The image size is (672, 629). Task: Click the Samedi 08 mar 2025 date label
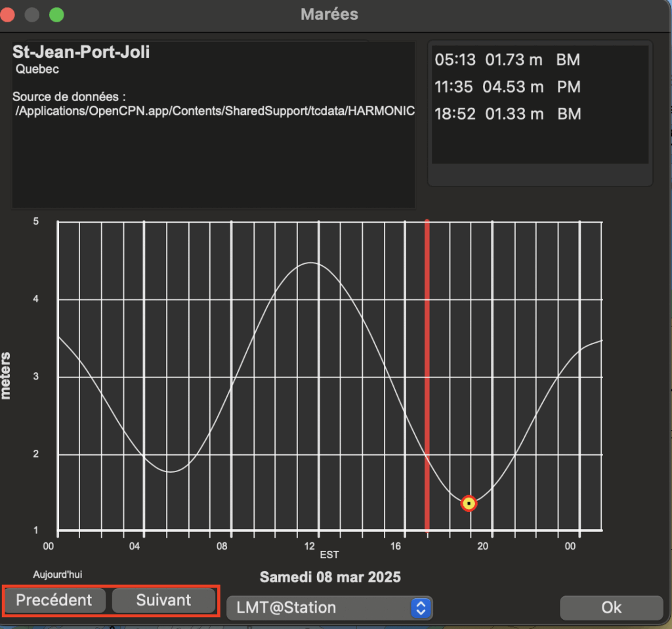[329, 577]
